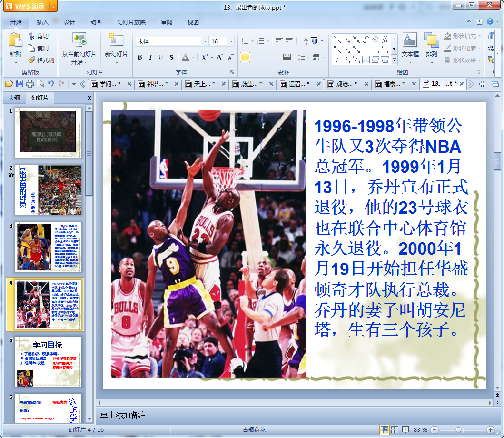The height and width of the screenshot is (438, 504).
Task: Toggle left text alignment
Action: tap(245, 57)
